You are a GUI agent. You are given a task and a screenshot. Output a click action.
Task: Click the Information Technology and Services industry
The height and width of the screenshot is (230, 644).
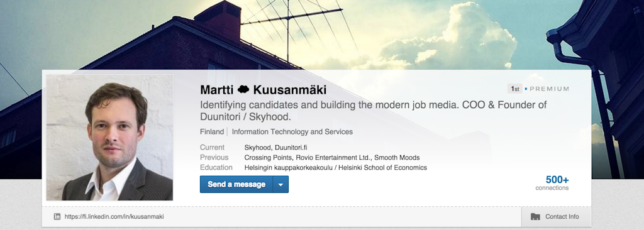coord(292,132)
